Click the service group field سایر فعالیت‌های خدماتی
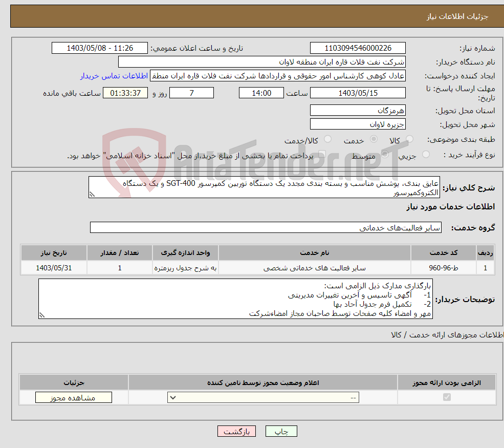The image size is (504, 448). click(266, 228)
